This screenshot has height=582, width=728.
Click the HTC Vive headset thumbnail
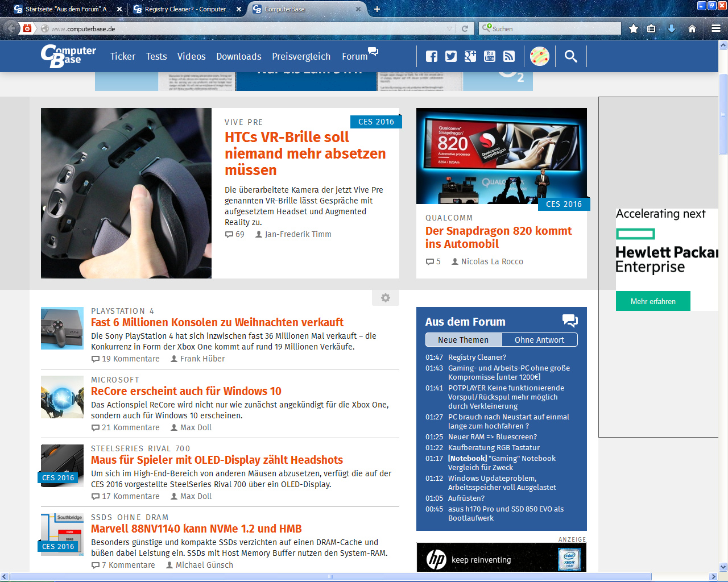(126, 193)
